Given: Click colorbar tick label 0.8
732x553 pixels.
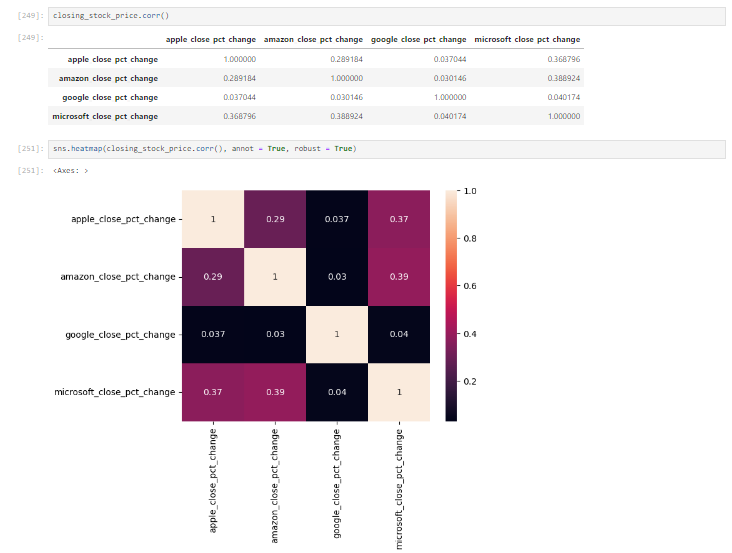Looking at the screenshot, I should [x=470, y=238].
